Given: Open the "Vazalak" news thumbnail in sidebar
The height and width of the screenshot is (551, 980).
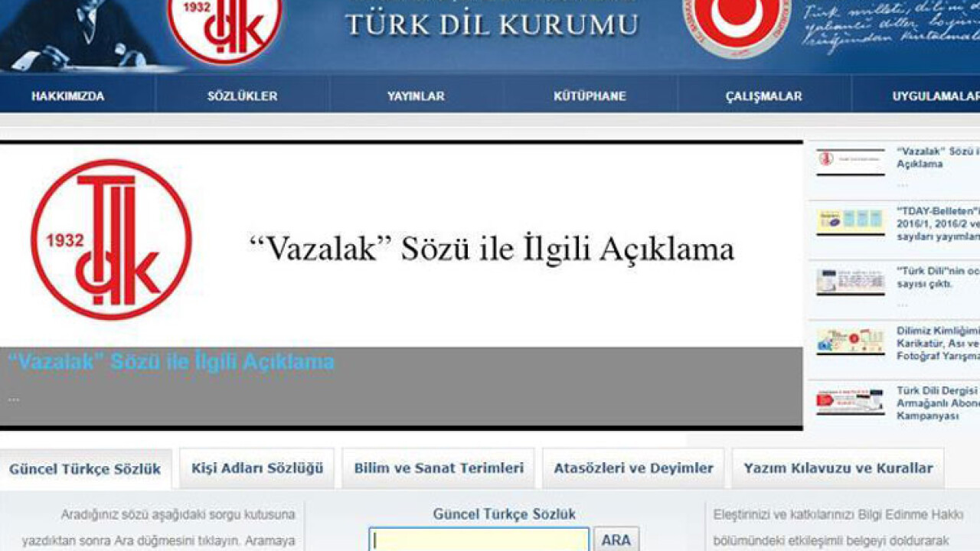Looking at the screenshot, I should [x=850, y=161].
